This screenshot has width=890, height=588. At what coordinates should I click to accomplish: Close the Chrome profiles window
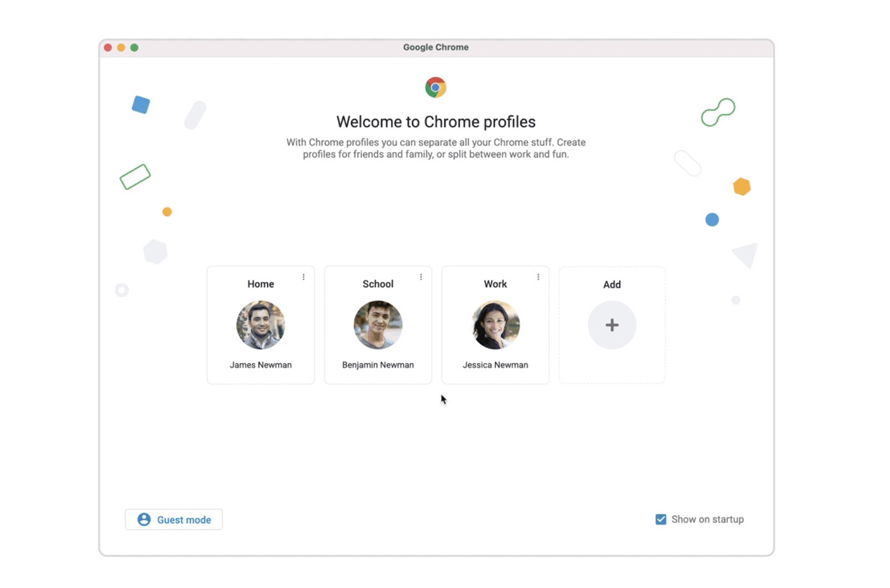point(108,48)
